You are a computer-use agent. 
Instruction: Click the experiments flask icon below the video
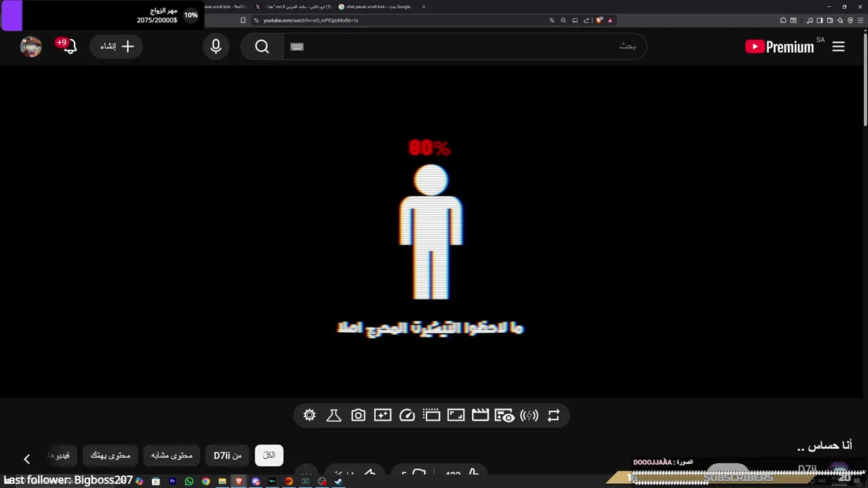(x=334, y=415)
